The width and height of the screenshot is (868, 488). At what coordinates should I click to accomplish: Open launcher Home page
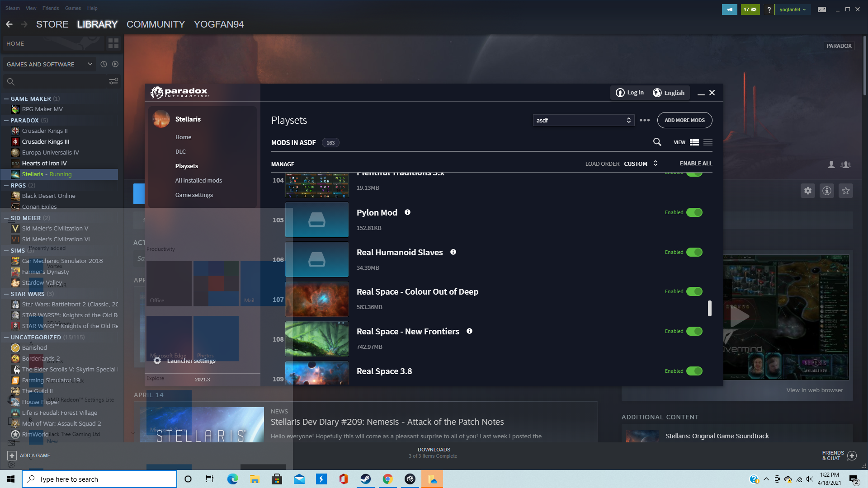pyautogui.click(x=184, y=137)
